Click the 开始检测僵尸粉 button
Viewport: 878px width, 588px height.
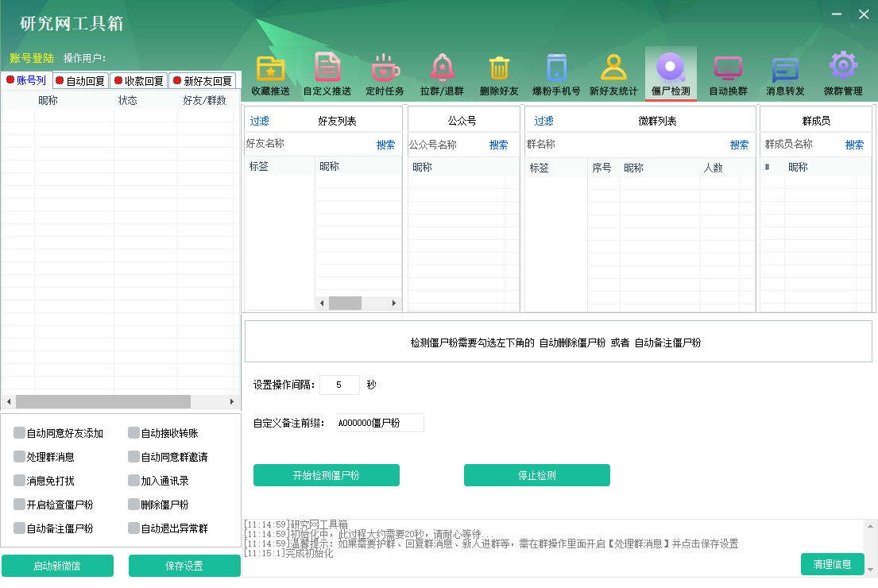pyautogui.click(x=326, y=474)
